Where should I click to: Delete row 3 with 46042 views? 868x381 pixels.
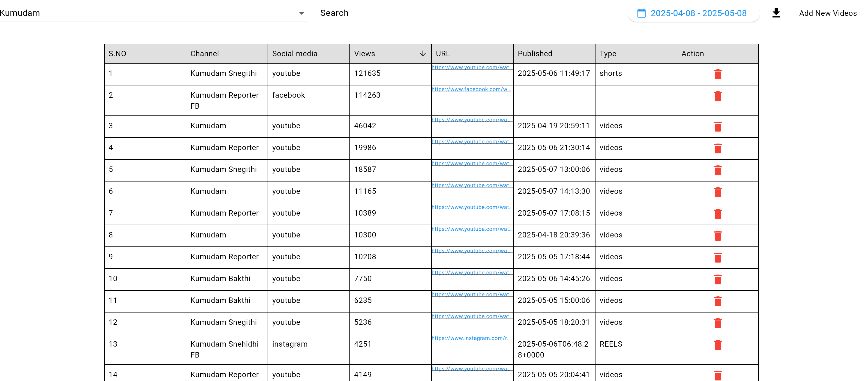pyautogui.click(x=718, y=127)
